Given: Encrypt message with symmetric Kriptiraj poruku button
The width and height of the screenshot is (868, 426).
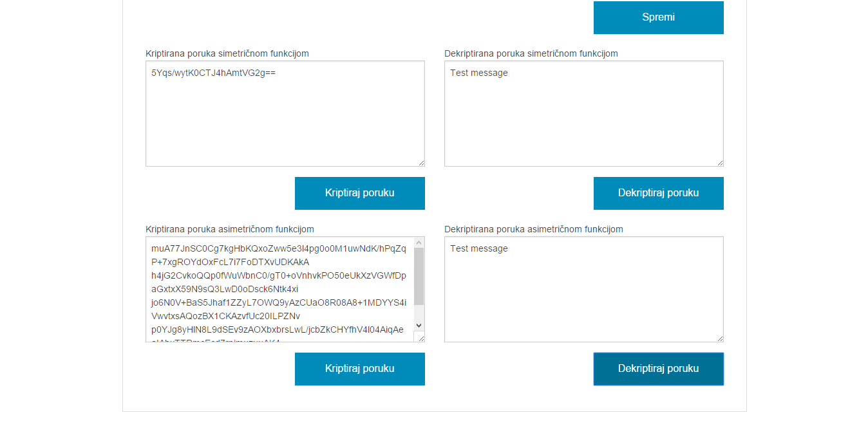Looking at the screenshot, I should [x=359, y=193].
